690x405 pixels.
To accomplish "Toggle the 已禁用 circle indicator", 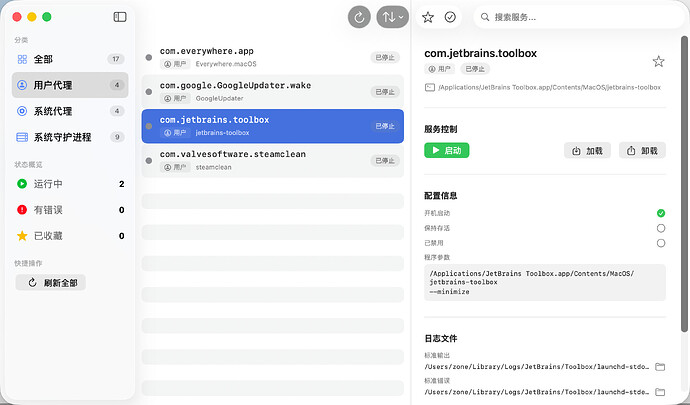I will tap(661, 243).
